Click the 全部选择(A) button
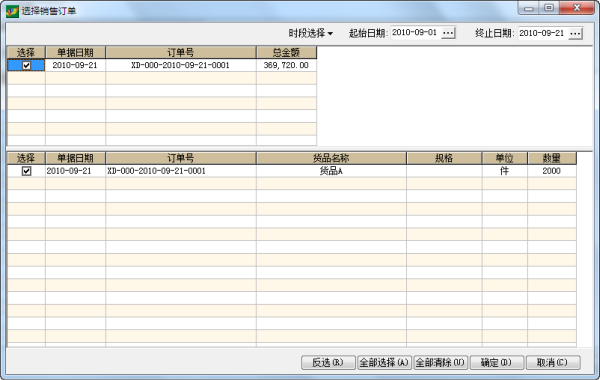This screenshot has width=600, height=380. 384,362
